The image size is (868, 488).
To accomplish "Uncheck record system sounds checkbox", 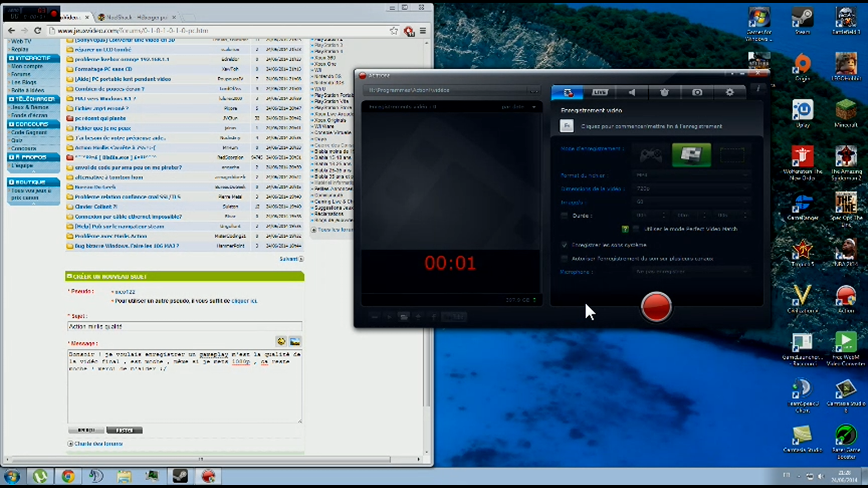I will click(564, 245).
